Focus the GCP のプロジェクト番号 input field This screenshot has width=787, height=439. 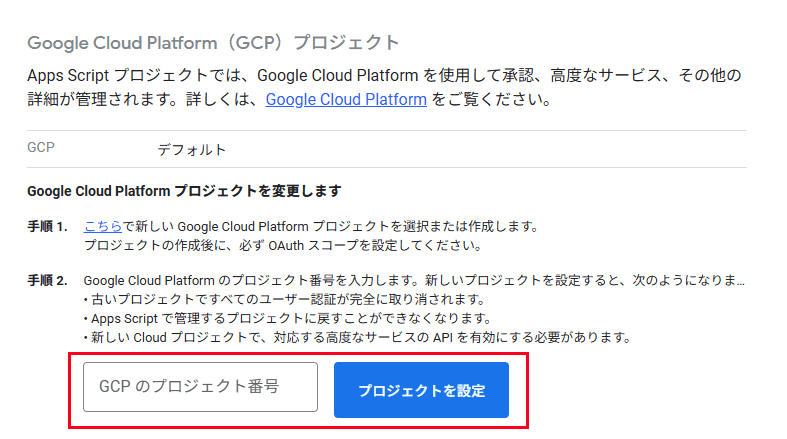click(200, 387)
